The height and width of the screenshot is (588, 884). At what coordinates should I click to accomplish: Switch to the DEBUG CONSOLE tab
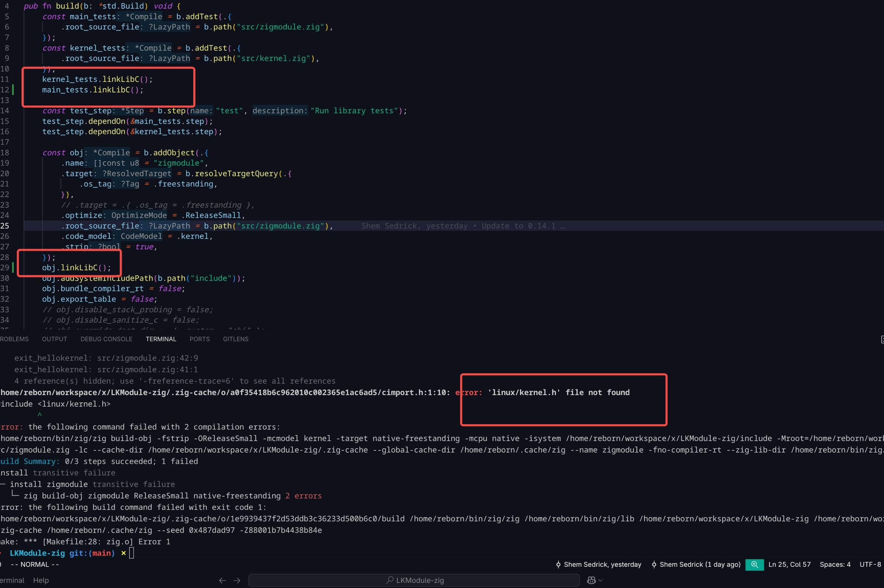coord(106,339)
